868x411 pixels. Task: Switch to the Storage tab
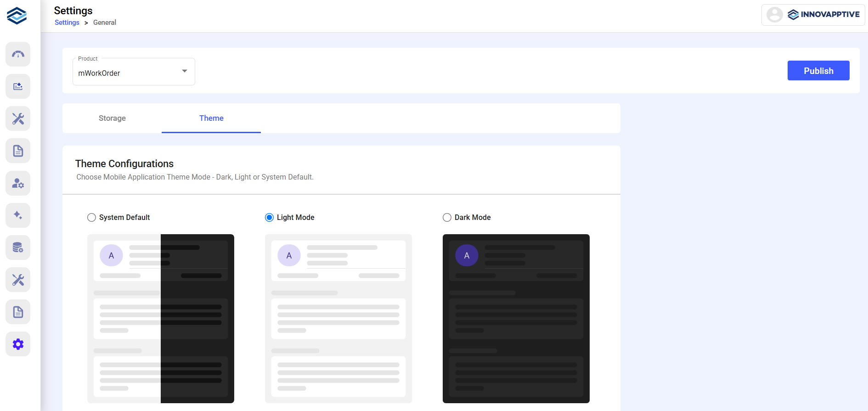pyautogui.click(x=112, y=118)
